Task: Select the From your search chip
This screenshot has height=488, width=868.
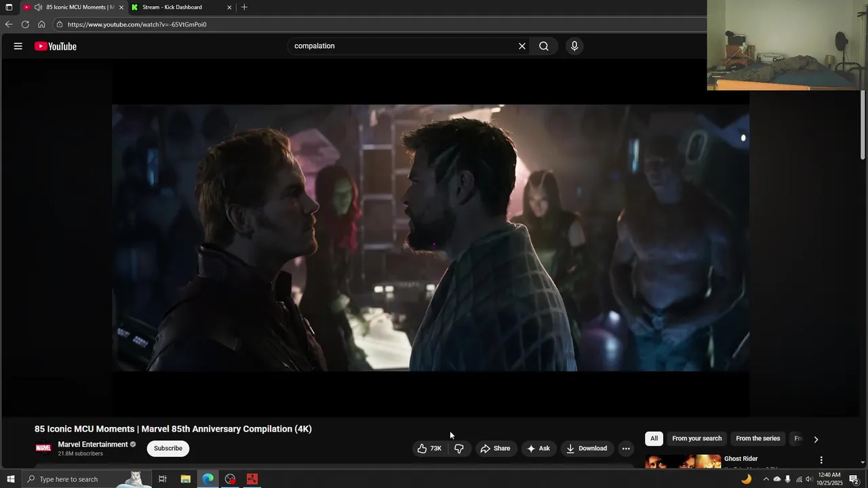Action: point(696,439)
